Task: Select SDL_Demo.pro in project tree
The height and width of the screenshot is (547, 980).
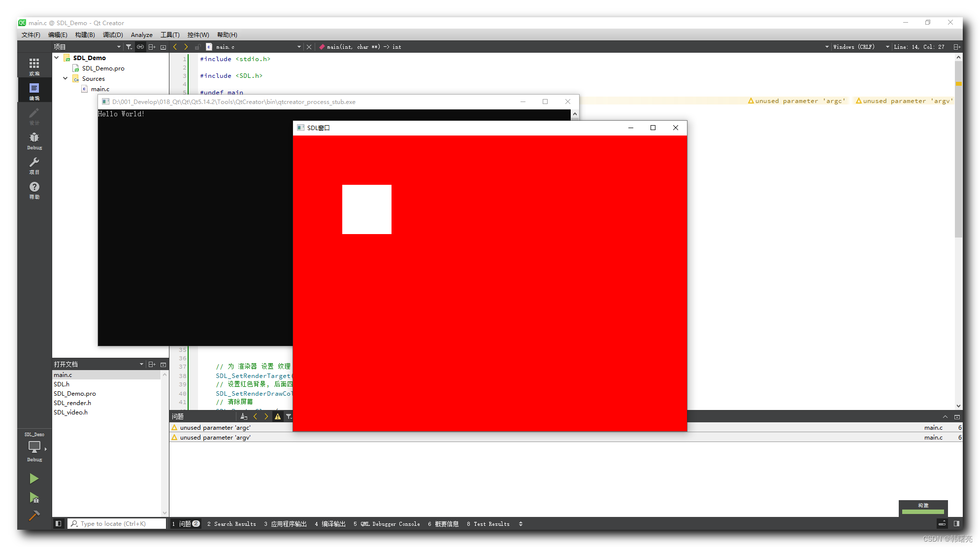Action: click(x=103, y=68)
